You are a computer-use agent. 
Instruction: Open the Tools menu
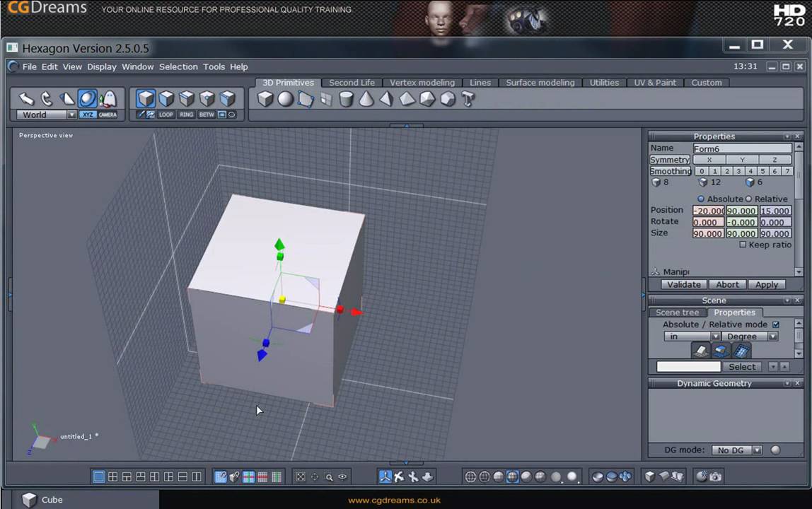click(214, 66)
